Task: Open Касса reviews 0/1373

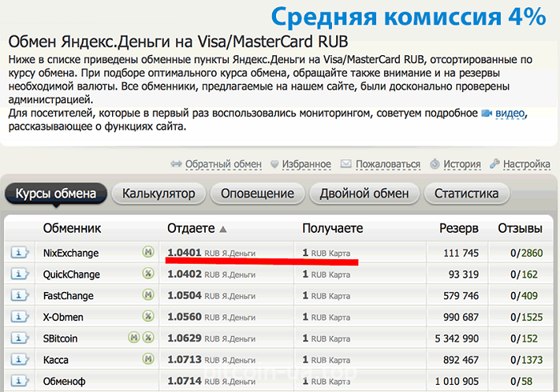Action: tap(526, 360)
